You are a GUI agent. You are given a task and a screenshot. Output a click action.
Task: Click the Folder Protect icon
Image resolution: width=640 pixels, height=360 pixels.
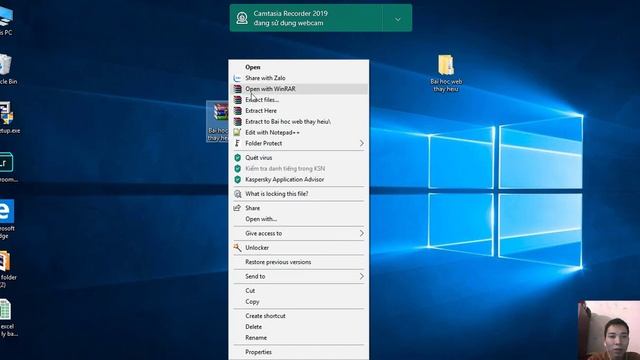[x=237, y=143]
